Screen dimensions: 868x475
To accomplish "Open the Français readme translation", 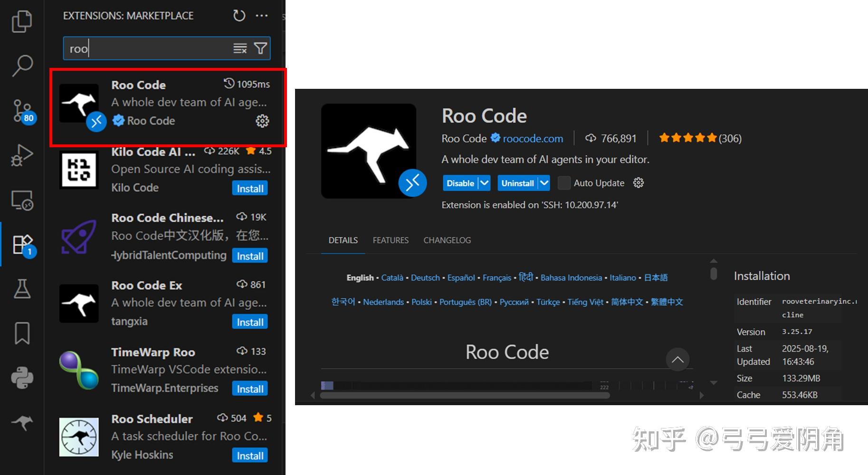I will 497,278.
